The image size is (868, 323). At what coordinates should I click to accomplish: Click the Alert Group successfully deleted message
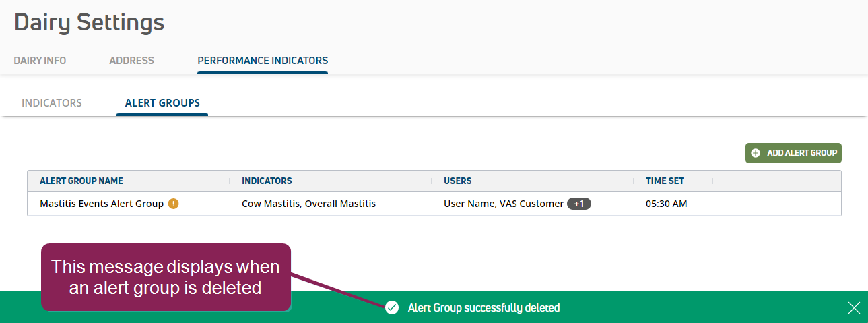click(x=483, y=308)
